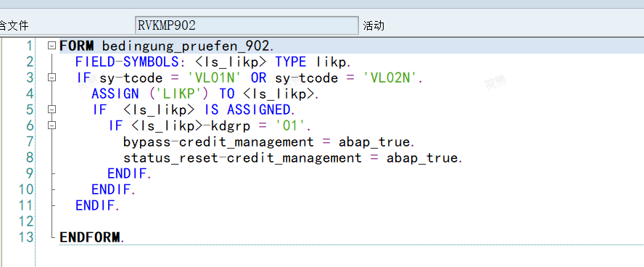This screenshot has height=267, width=644.
Task: Click the ENDFORM keyword on line 13
Action: pos(91,237)
